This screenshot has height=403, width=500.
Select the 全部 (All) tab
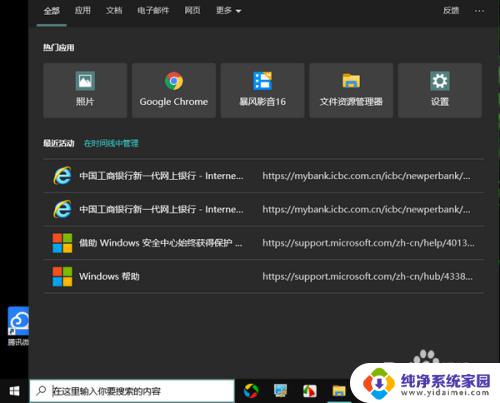(x=52, y=11)
